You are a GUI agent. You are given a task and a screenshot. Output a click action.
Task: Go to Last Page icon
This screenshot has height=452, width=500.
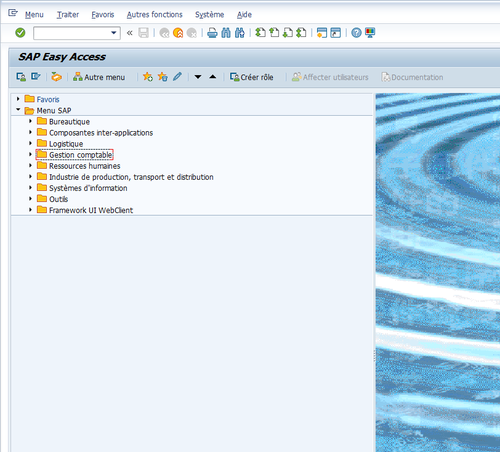(301, 33)
